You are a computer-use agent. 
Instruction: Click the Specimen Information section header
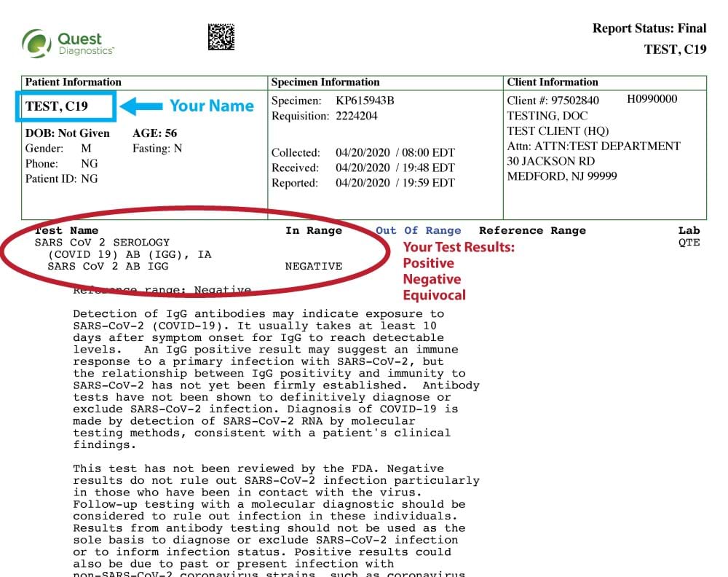[325, 82]
